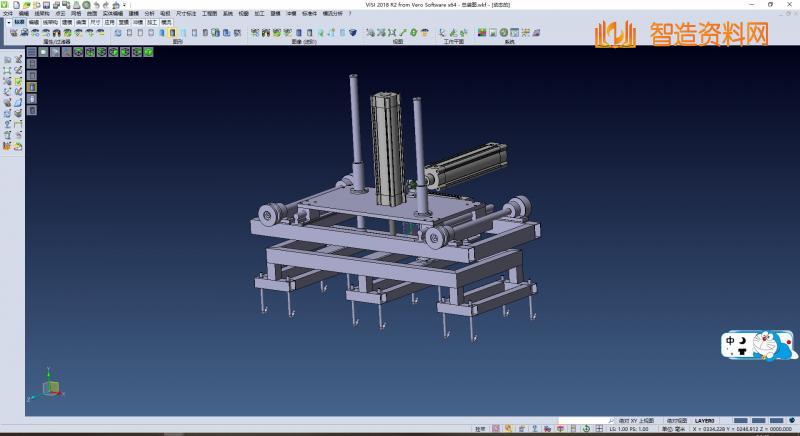Viewport: 800px width, 436px height.
Task: Switch to the 曲面 ribbon tab
Action: [x=81, y=20]
